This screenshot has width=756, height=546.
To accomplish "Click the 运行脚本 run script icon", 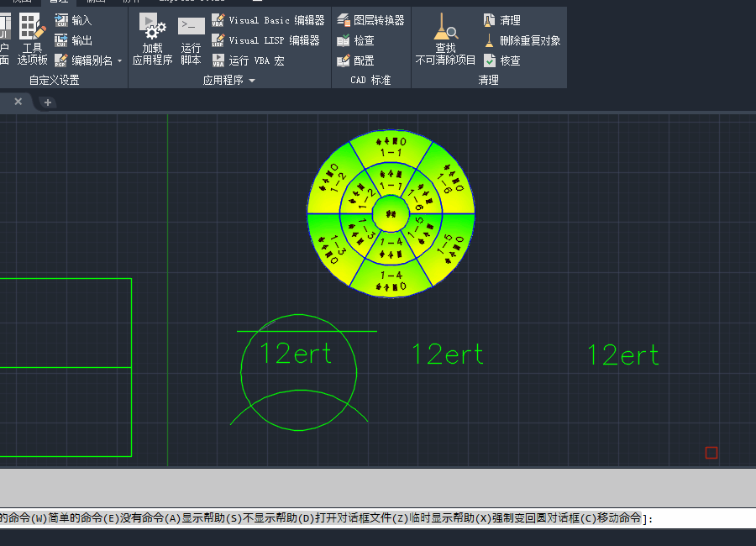I will point(191,40).
